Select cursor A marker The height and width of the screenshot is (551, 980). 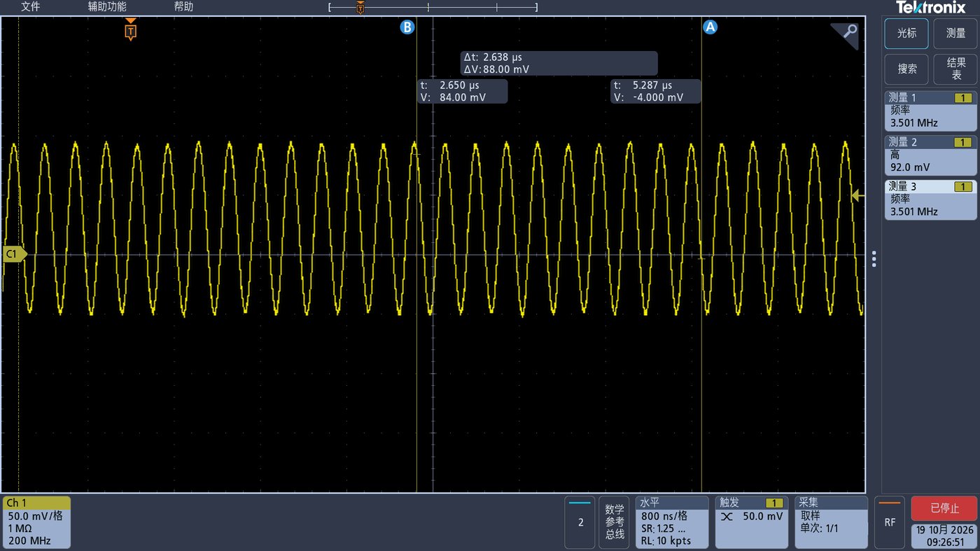(x=710, y=27)
